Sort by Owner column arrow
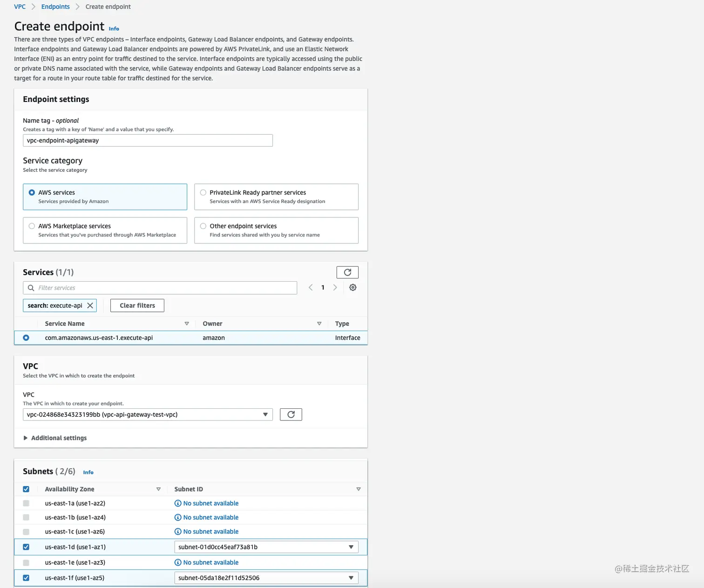The image size is (704, 588). point(319,324)
